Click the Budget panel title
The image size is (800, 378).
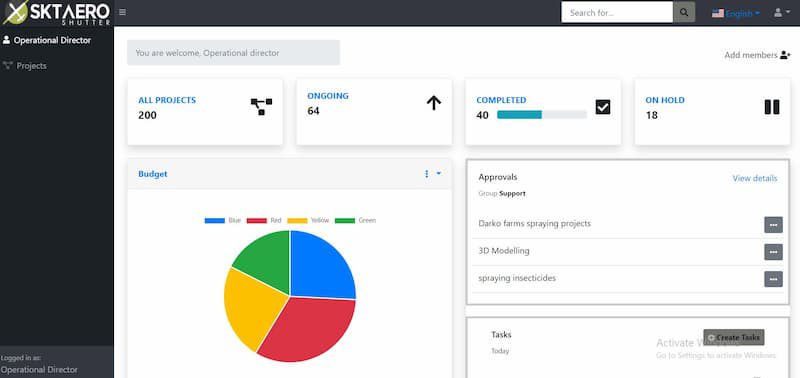153,174
